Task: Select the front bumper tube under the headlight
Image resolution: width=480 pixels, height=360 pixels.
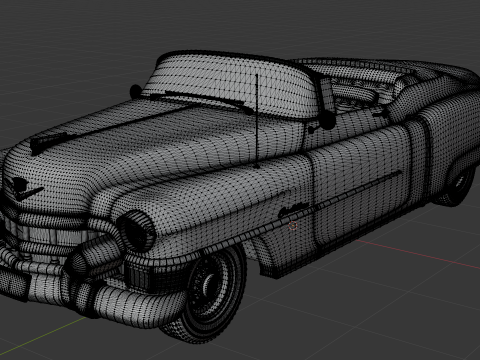Action: 140,305
